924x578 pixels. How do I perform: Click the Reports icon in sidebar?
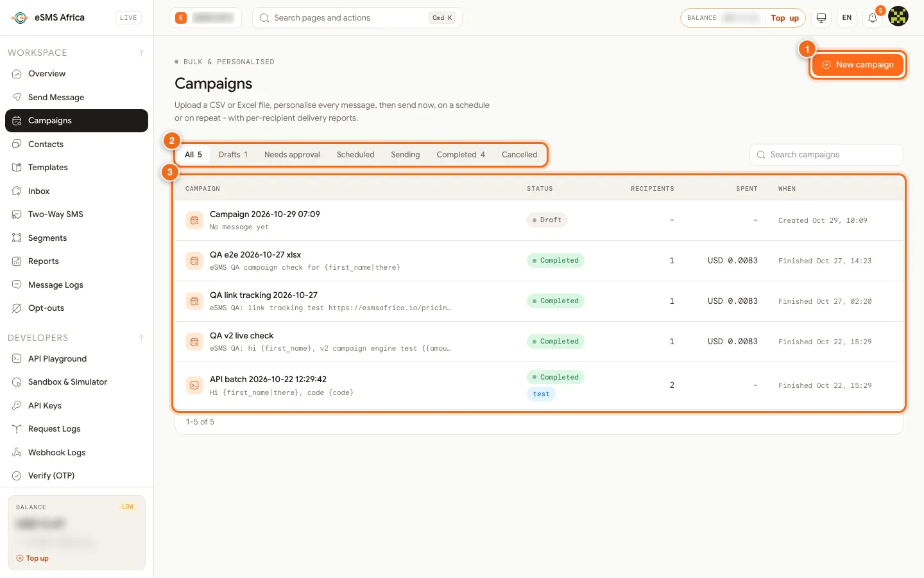pyautogui.click(x=17, y=261)
